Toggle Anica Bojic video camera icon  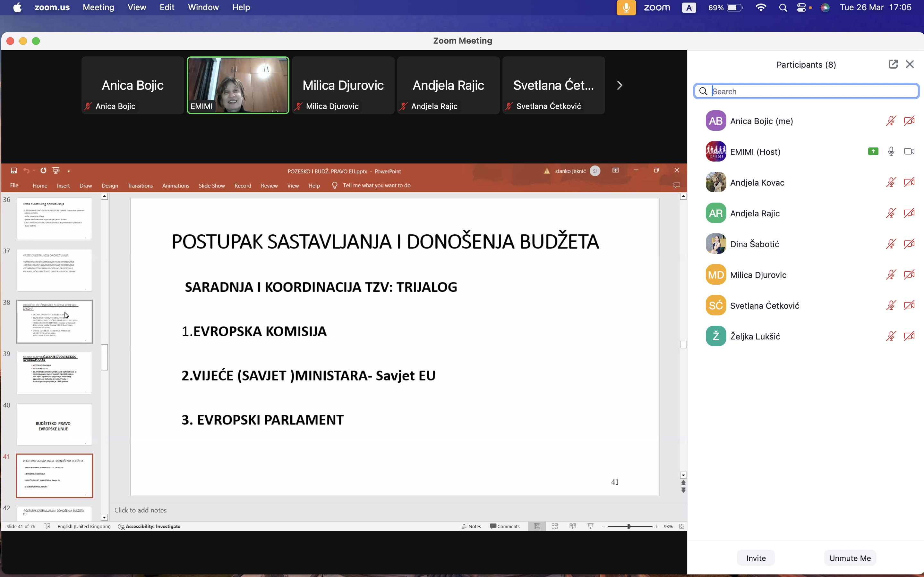(x=909, y=121)
